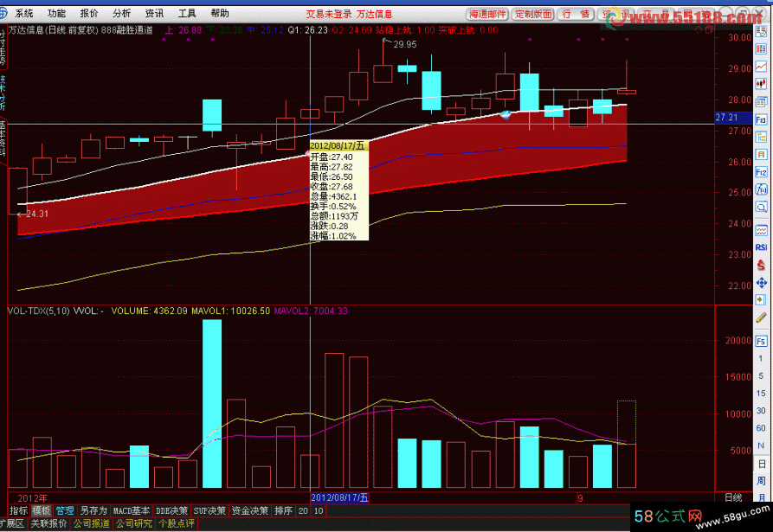Click the 另存为 button
The height and width of the screenshot is (532, 773).
[x=93, y=511]
